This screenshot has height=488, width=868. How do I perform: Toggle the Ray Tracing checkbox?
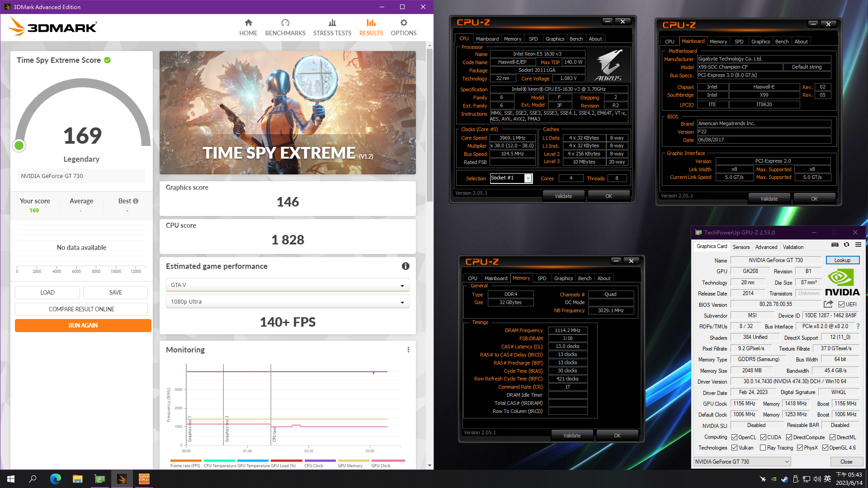click(763, 448)
